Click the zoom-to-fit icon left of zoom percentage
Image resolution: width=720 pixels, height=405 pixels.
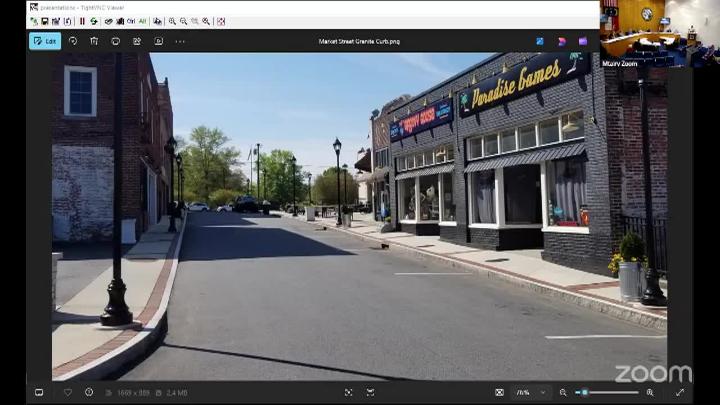click(x=500, y=393)
